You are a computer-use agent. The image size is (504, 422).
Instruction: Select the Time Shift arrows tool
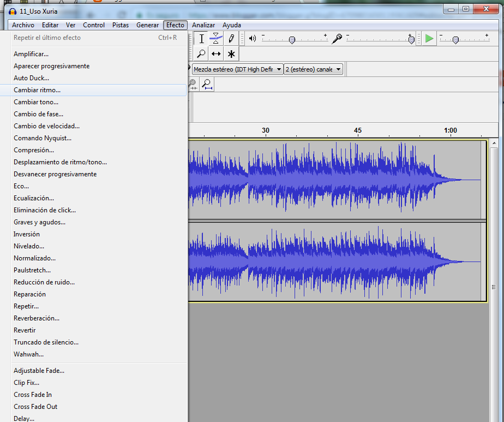216,54
